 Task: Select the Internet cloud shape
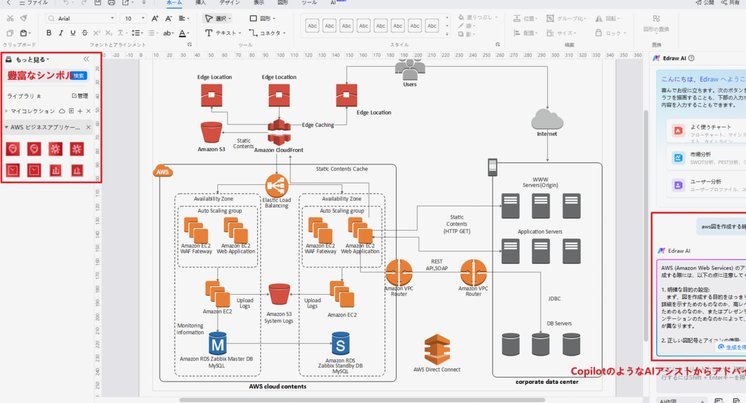[x=547, y=119]
